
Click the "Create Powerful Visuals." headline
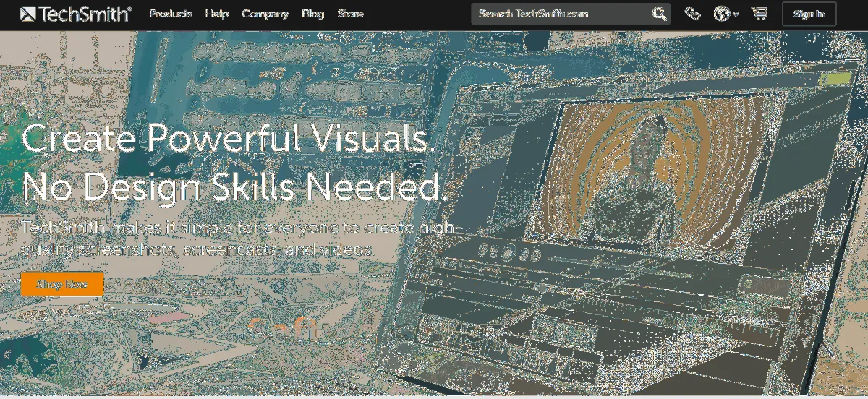229,137
